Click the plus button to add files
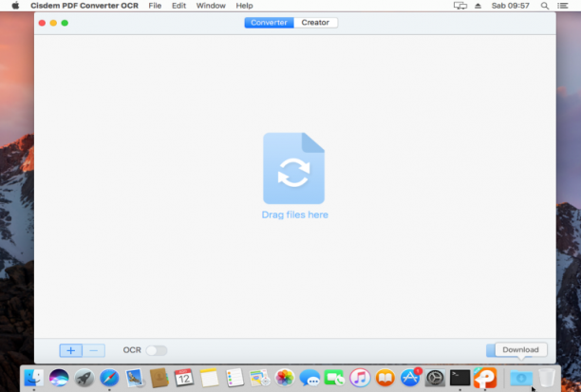 (x=71, y=350)
